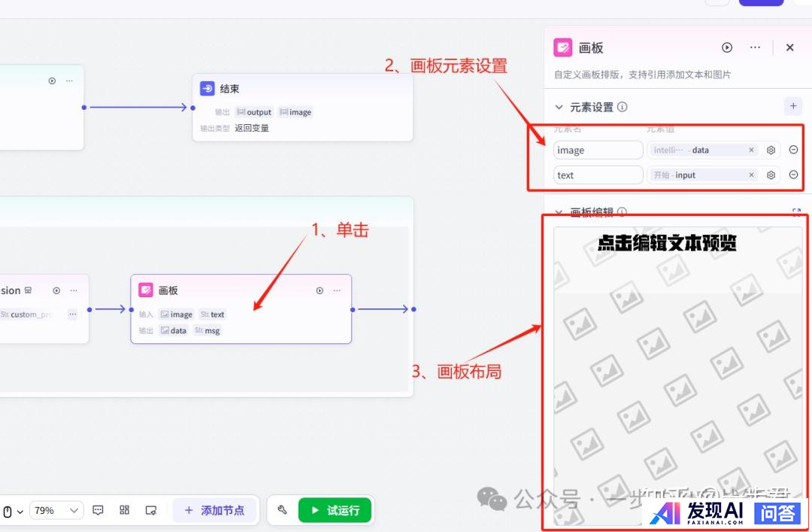Edit the text element name field
The width and height of the screenshot is (812, 532).
tap(598, 175)
